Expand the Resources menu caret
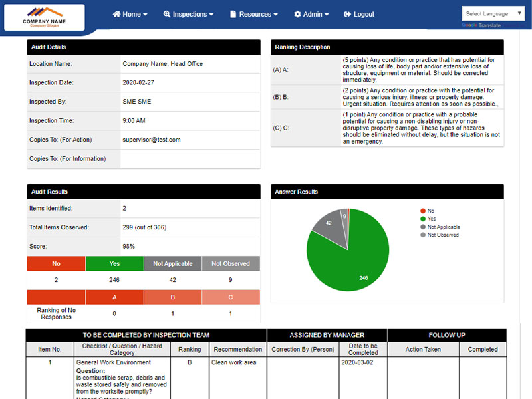The image size is (532, 399). point(275,15)
